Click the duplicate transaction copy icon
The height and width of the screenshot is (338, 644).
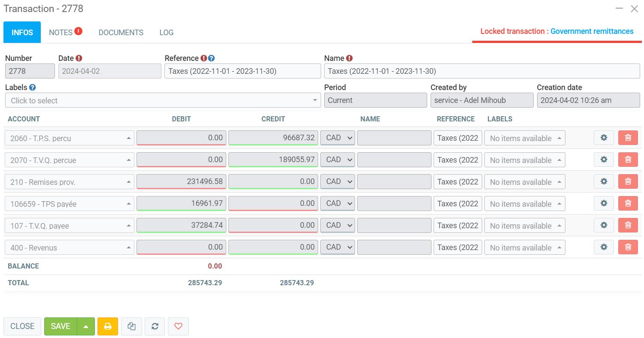pyautogui.click(x=132, y=326)
